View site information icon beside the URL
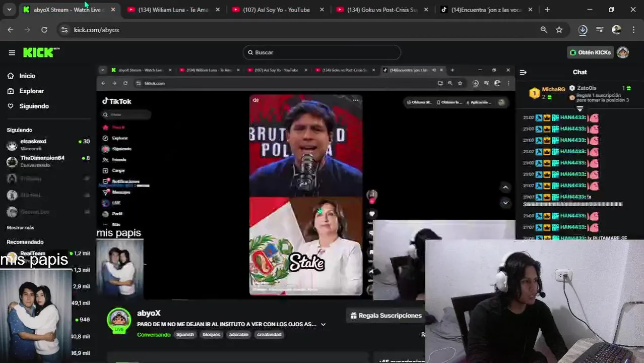 tap(65, 30)
